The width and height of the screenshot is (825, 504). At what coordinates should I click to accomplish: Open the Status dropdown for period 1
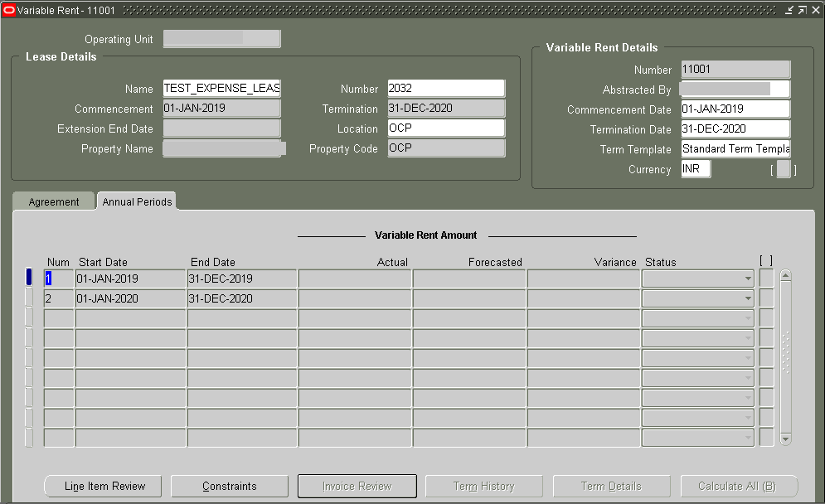click(x=748, y=279)
